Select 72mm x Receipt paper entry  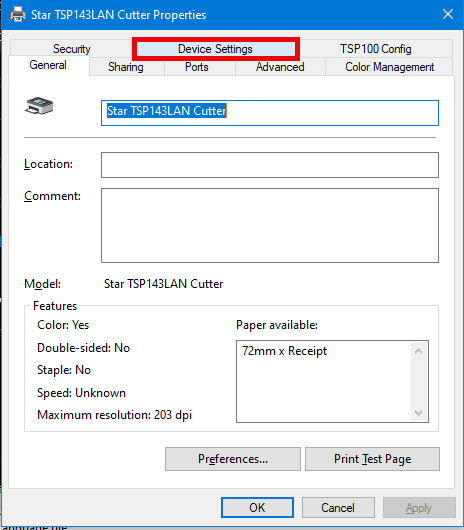284,351
